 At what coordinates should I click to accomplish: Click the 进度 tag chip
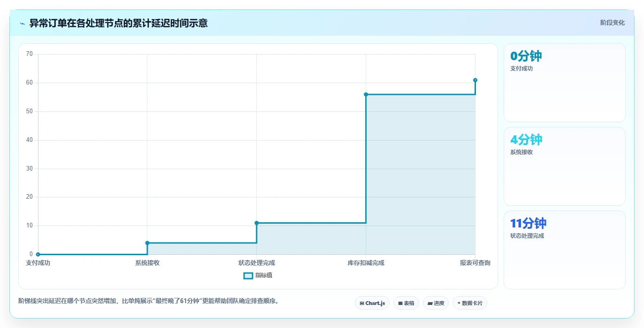pos(436,303)
